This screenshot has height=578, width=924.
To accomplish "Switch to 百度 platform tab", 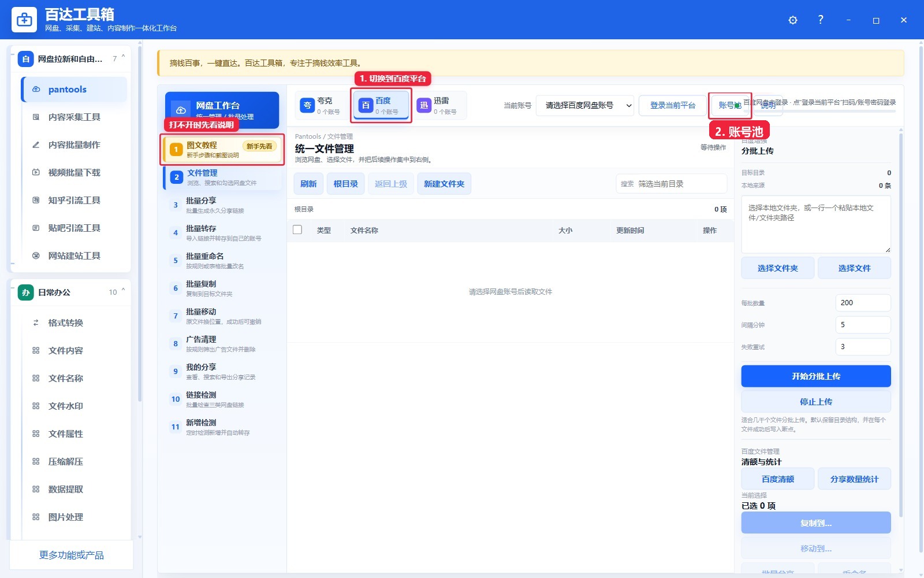I will [x=381, y=105].
